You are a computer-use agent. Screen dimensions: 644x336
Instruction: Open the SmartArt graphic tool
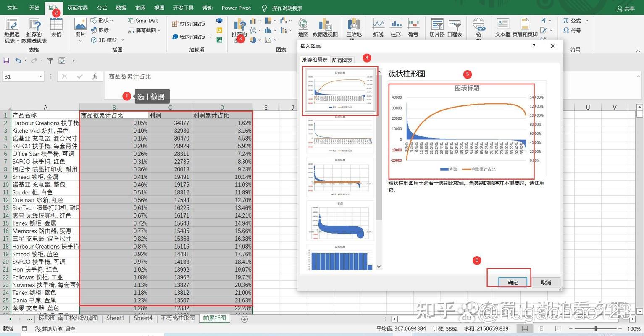pos(143,21)
